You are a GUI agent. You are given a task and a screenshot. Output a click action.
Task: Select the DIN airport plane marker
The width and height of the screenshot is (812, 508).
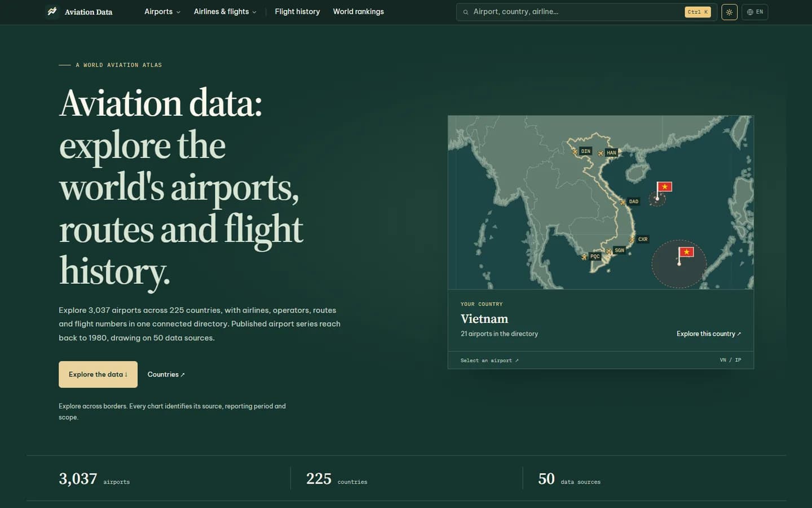575,151
